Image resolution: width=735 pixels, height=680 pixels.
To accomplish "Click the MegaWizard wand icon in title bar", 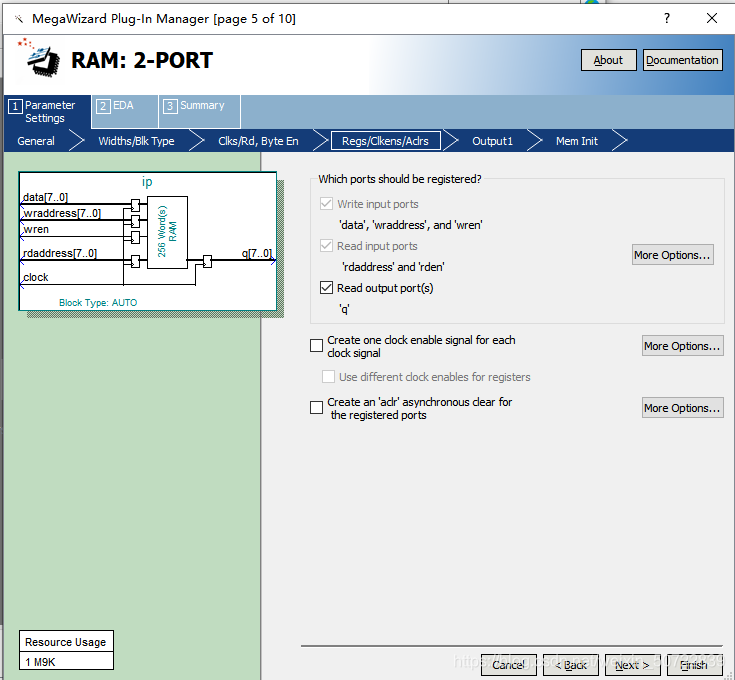I will coord(19,19).
